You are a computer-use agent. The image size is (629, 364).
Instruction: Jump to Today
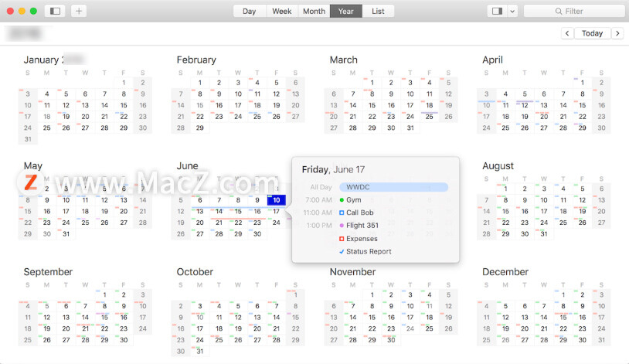coord(592,33)
